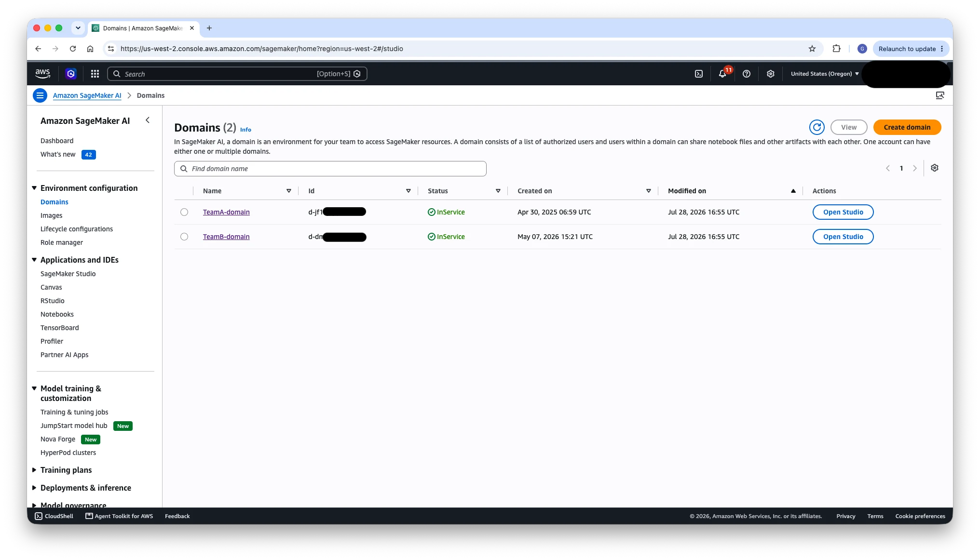
Task: Open SageMaker Studio in sidebar
Action: tap(68, 274)
